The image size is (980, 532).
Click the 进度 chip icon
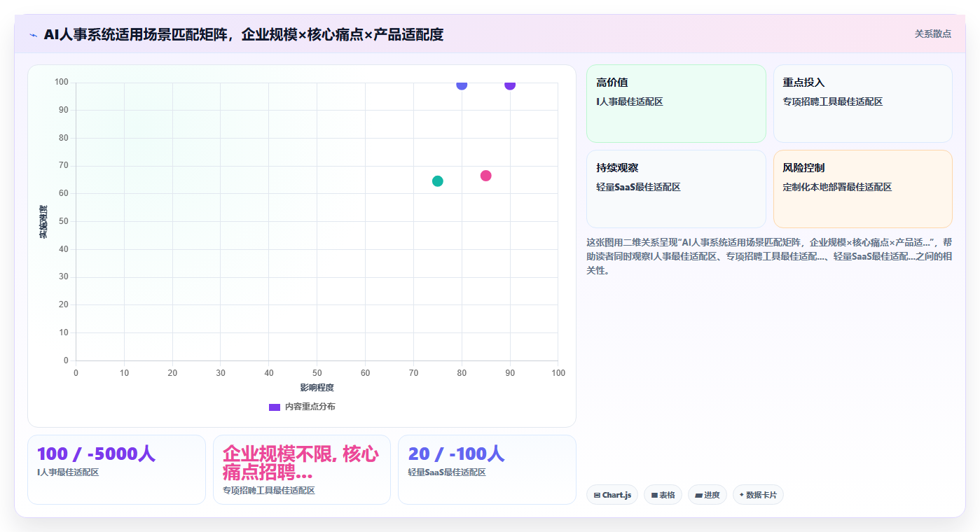click(698, 495)
